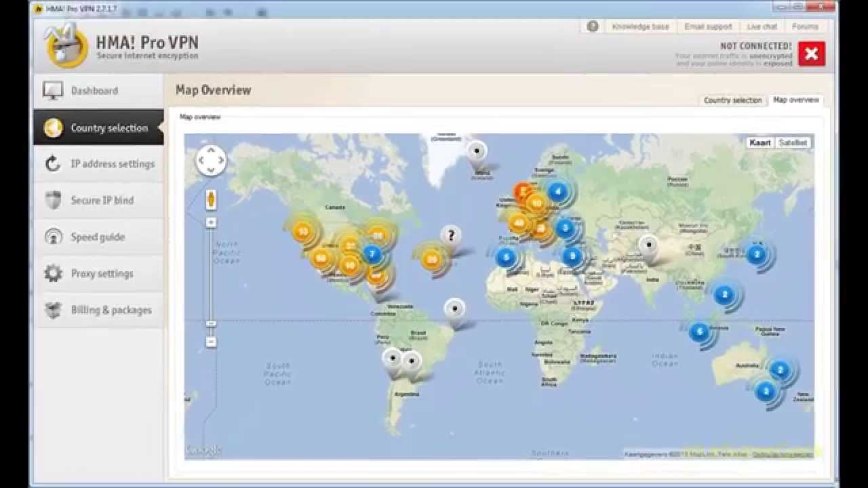
Task: Open Billing & packages in the sidebar
Action: tap(98, 310)
